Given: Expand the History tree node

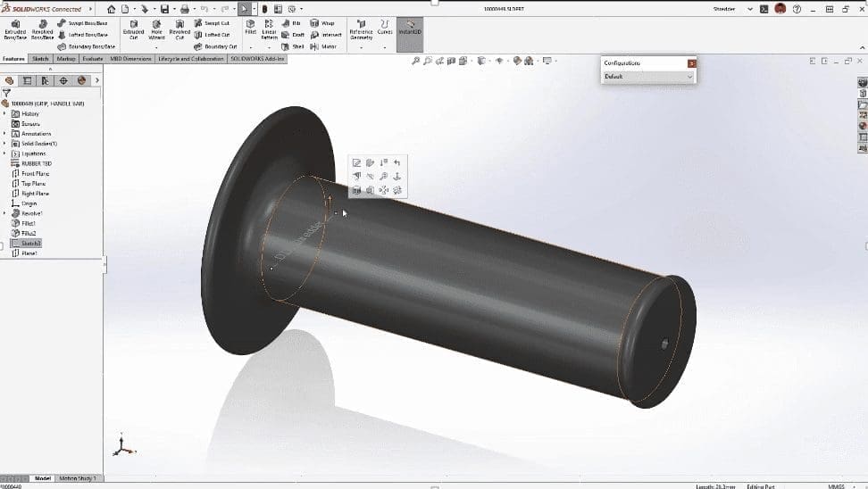Looking at the screenshot, I should (x=5, y=113).
